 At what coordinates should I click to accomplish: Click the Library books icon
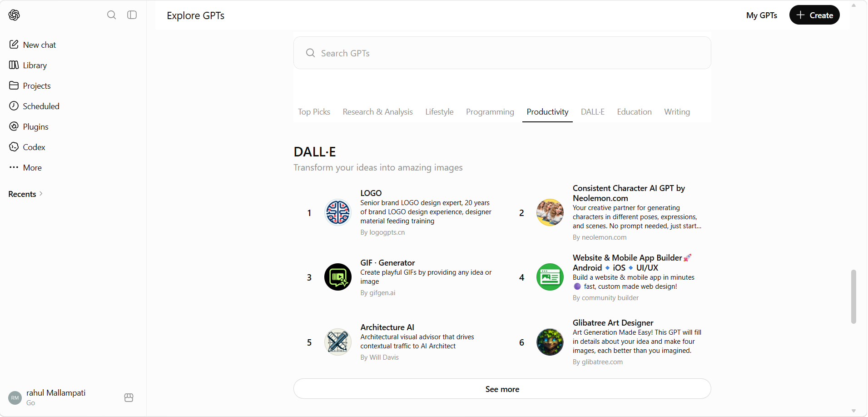(x=14, y=65)
